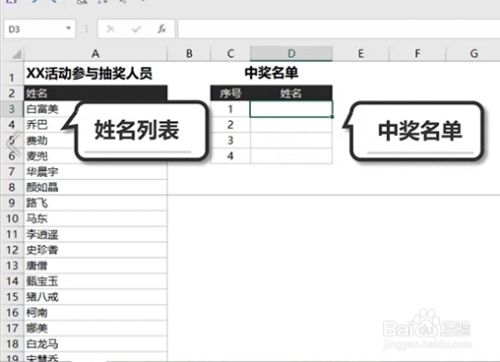Select column D header

click(x=291, y=54)
